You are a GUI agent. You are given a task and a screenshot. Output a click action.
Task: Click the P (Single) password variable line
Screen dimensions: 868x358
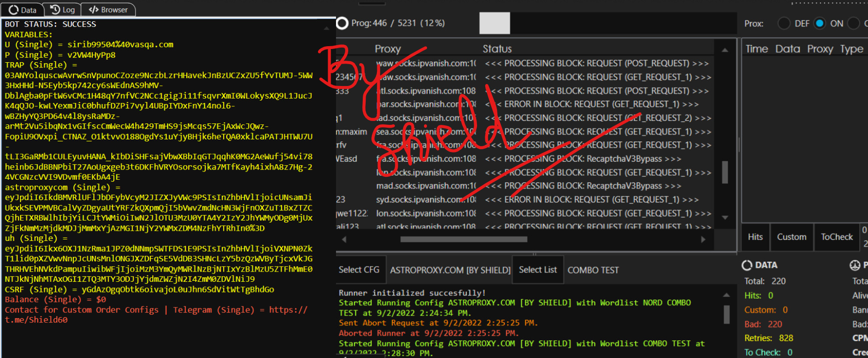click(x=60, y=55)
